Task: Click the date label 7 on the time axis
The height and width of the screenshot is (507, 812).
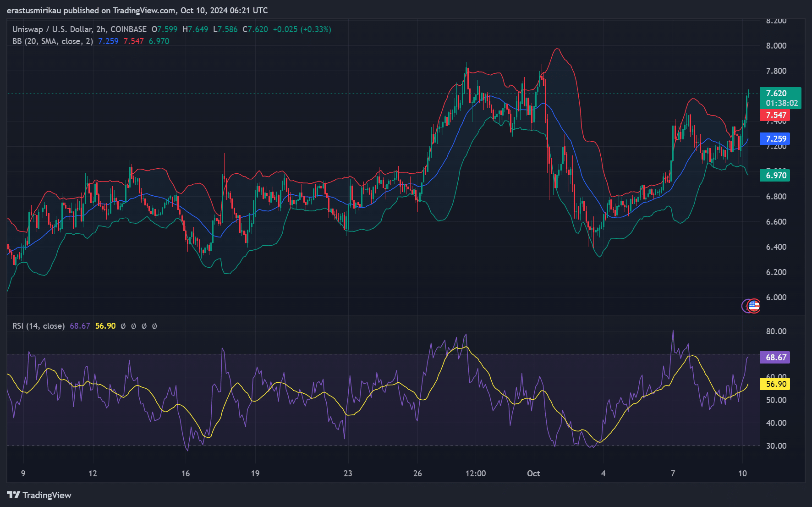Action: (673, 474)
